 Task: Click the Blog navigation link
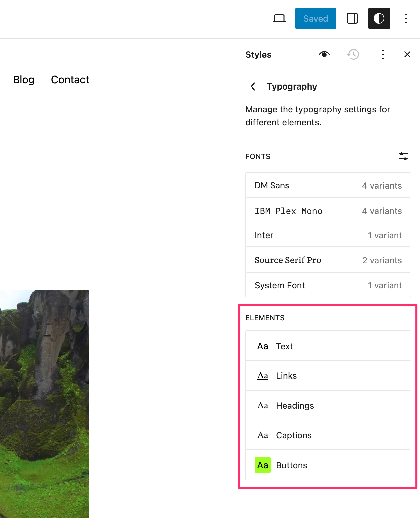(x=24, y=80)
